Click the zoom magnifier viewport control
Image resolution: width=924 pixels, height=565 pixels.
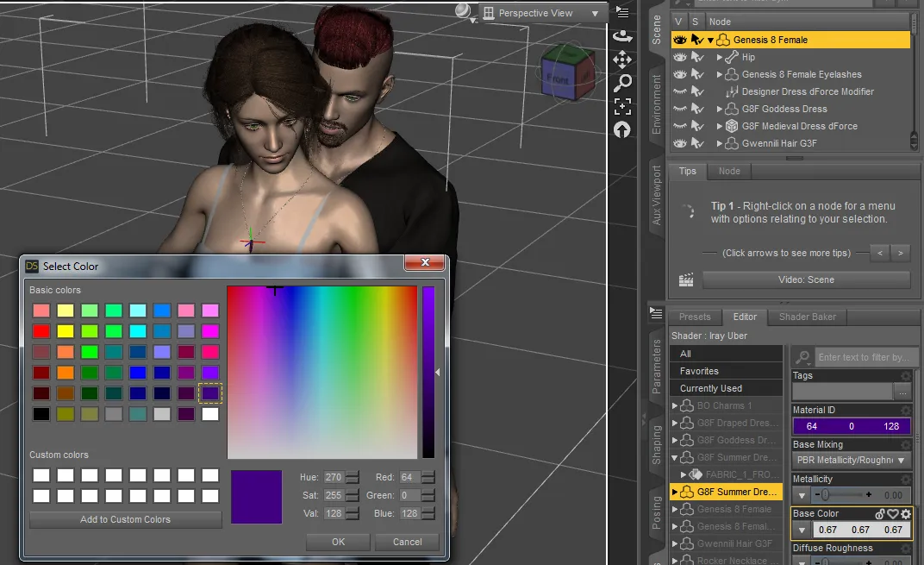pos(621,83)
